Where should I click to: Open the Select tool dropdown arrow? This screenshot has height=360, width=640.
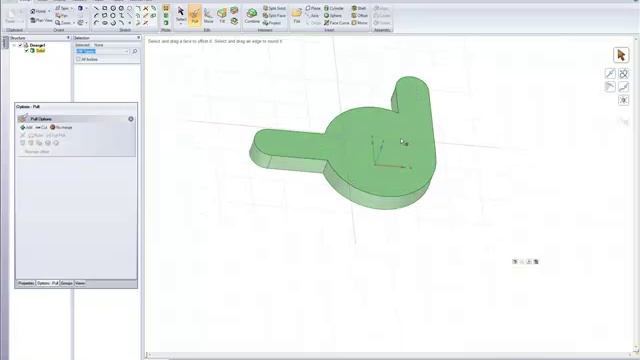(180, 24)
